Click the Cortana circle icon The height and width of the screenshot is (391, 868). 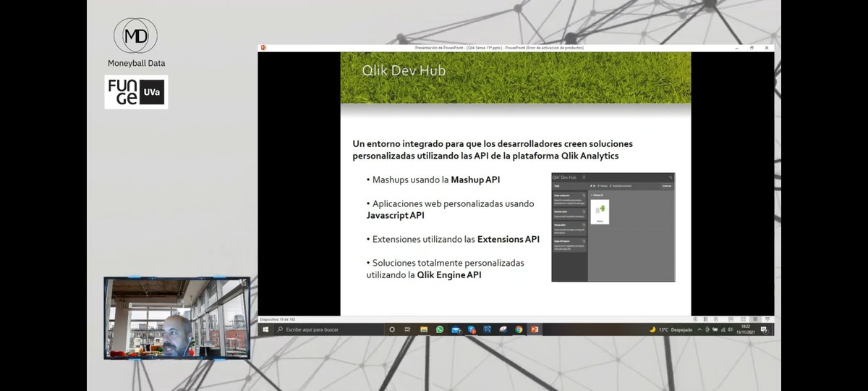(392, 329)
